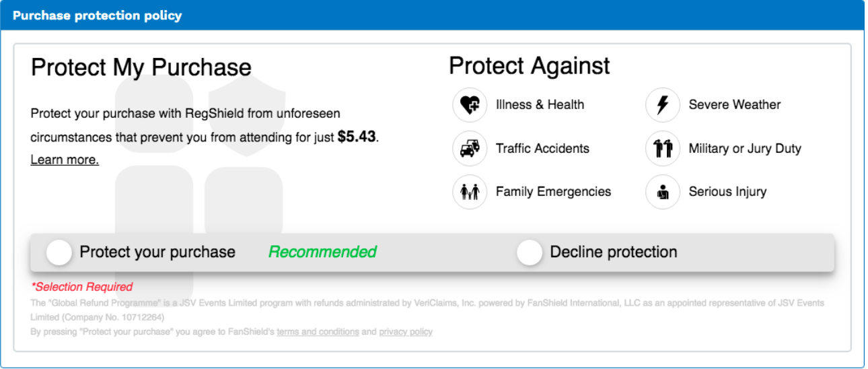The image size is (868, 369).
Task: Click the Military or Jury Duty icon
Action: point(662,149)
